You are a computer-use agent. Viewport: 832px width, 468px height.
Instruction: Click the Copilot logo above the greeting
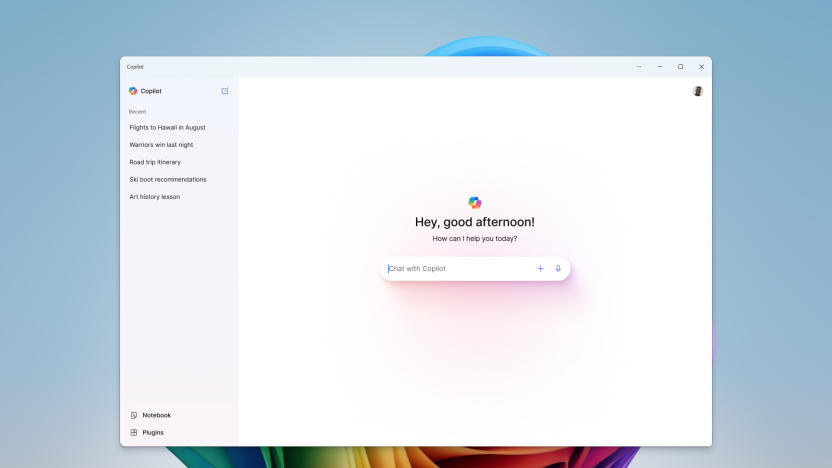point(475,203)
